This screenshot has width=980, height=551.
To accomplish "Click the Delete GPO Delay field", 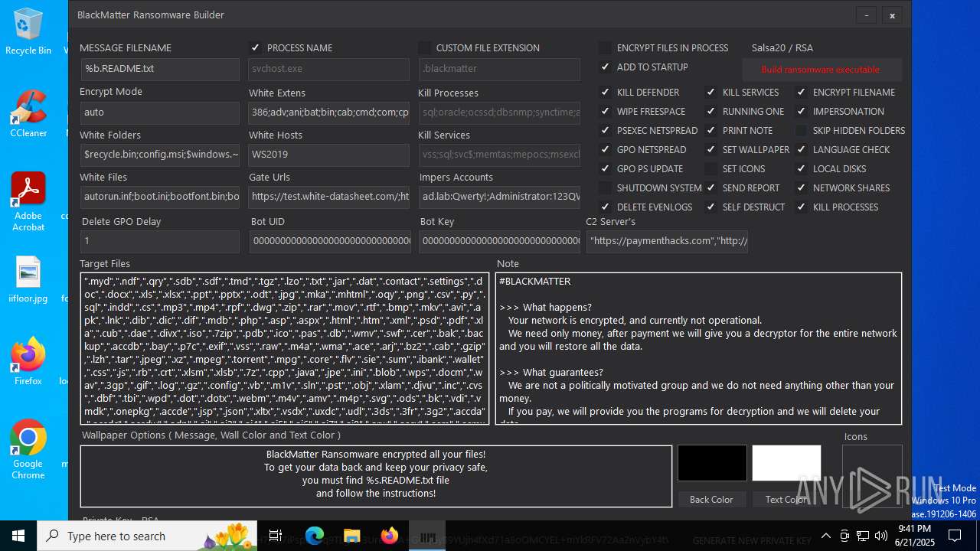I will (159, 241).
